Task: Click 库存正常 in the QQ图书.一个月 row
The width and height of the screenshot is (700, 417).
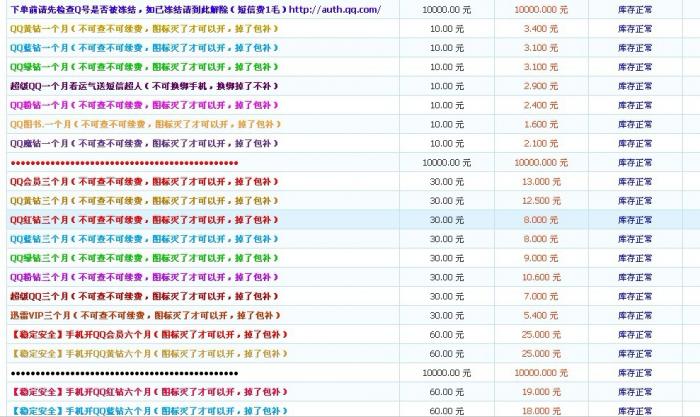Action: pos(635,125)
